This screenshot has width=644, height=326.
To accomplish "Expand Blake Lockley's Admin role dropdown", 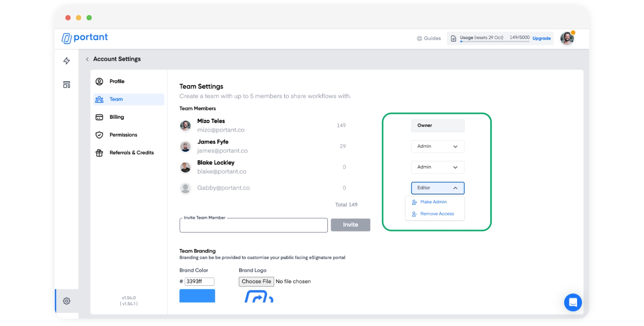I will (438, 167).
